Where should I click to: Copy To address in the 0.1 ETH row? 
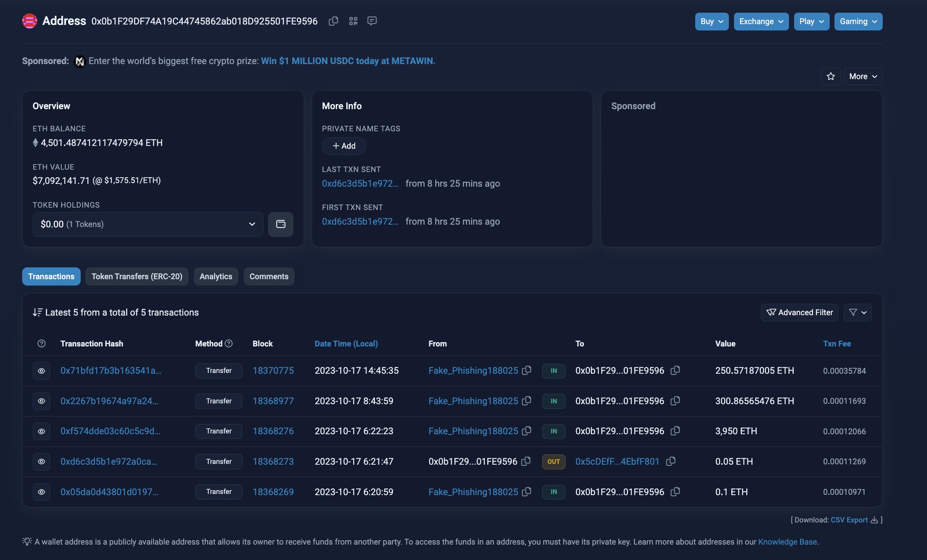pyautogui.click(x=675, y=492)
